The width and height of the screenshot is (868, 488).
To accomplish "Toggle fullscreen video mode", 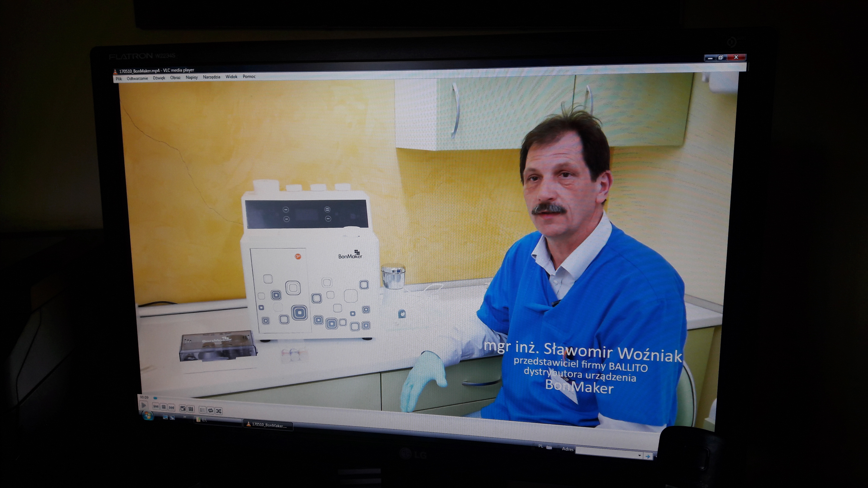I will (183, 408).
